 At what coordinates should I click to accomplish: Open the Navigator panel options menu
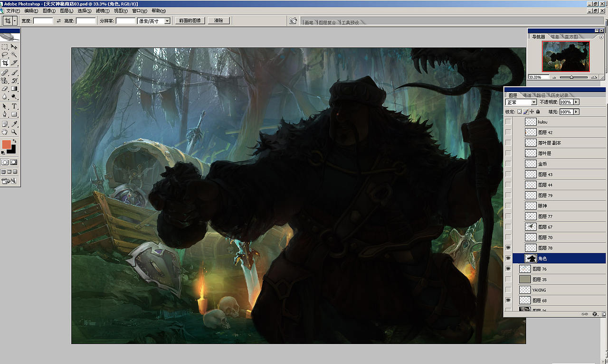coord(601,37)
